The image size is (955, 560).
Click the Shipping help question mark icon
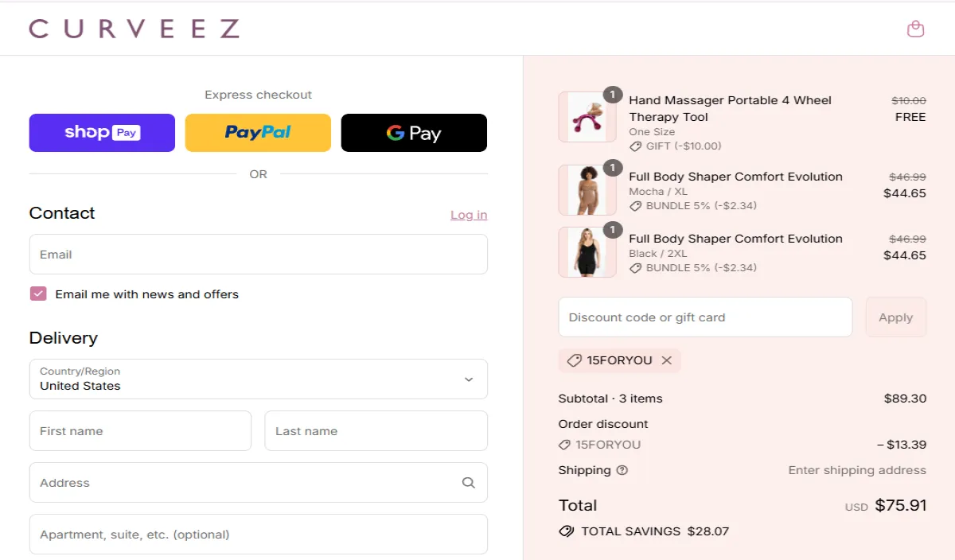(x=622, y=470)
